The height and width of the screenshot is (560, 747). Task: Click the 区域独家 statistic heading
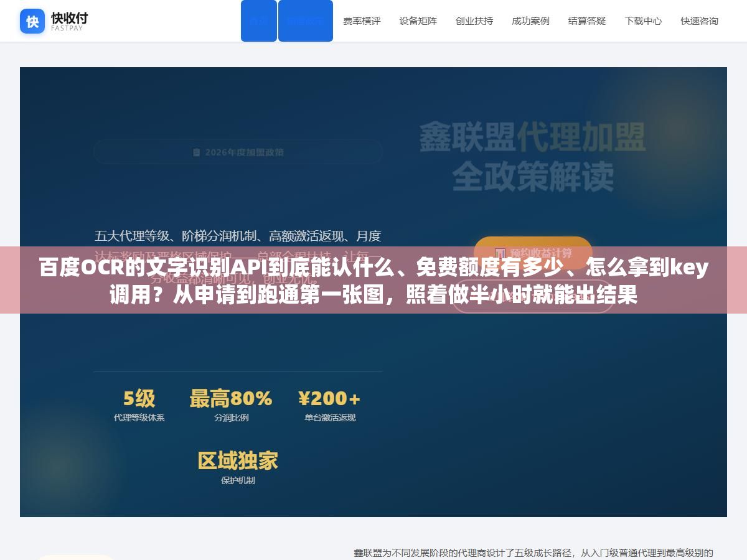pos(238,460)
